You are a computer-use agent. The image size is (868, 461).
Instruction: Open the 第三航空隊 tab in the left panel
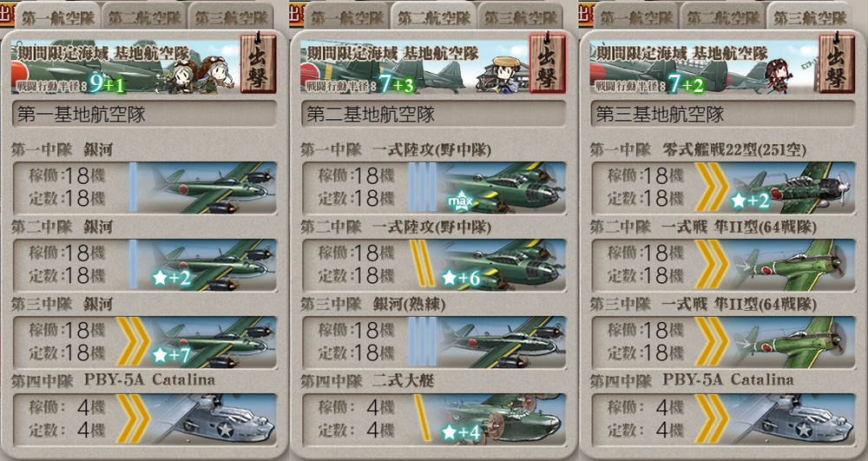pos(232,16)
